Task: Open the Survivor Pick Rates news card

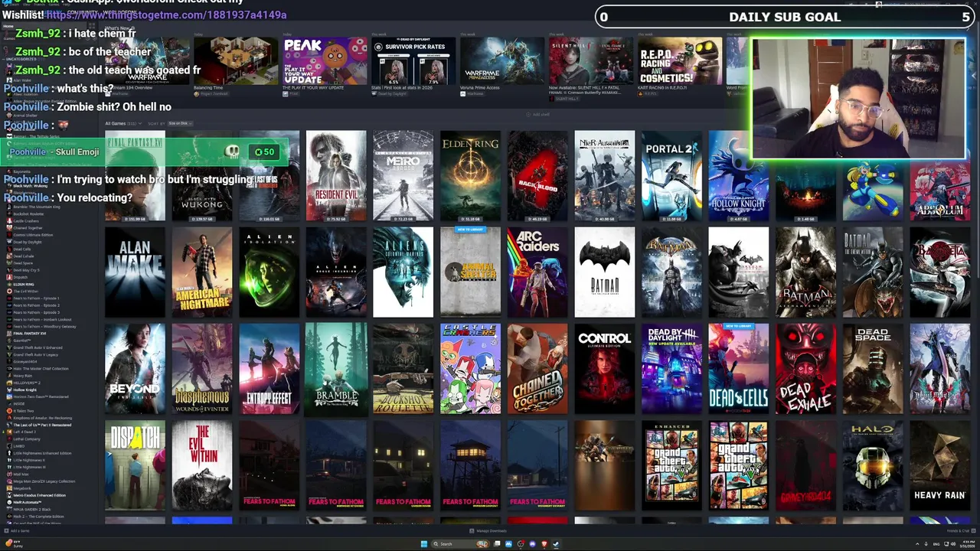Action: click(x=413, y=60)
